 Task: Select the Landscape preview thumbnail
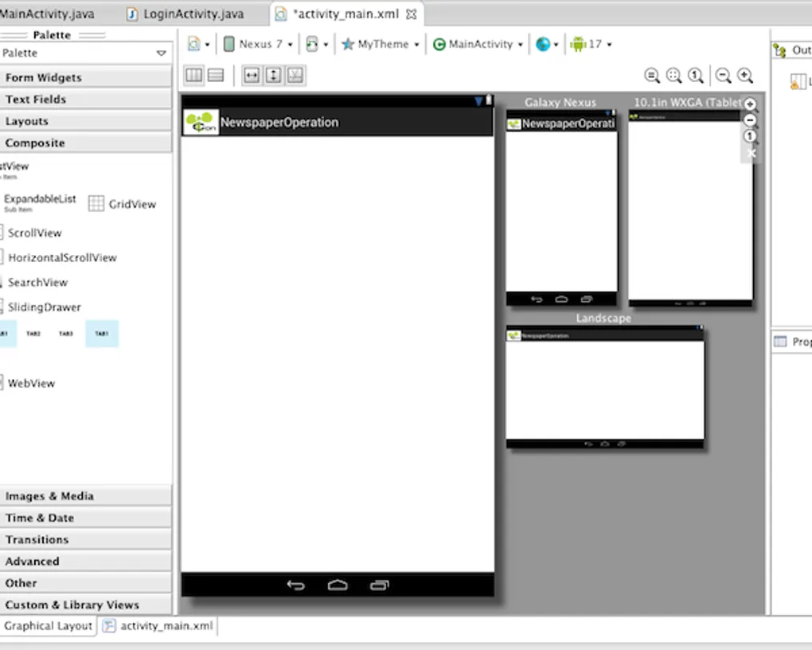coord(604,387)
